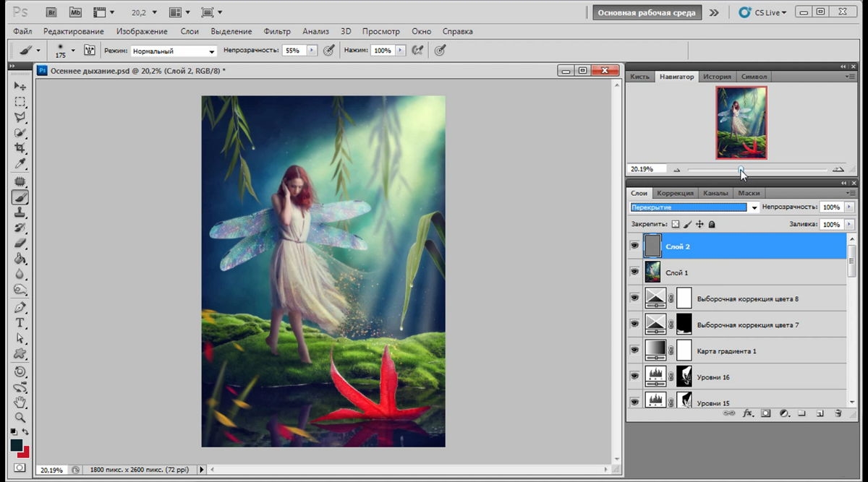Open layer Непрозрачность 100% slider arrow
Viewport: 868px width, 482px height.
[x=848, y=207]
